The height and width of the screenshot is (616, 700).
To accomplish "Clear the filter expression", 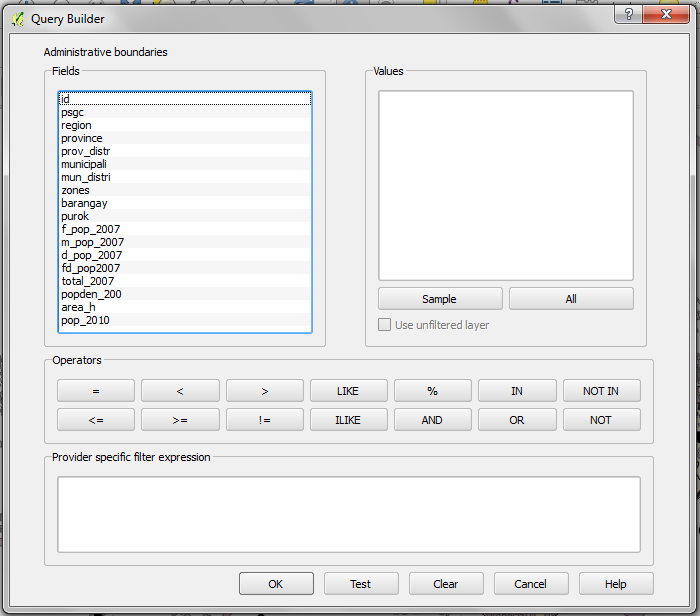I will coord(446,584).
